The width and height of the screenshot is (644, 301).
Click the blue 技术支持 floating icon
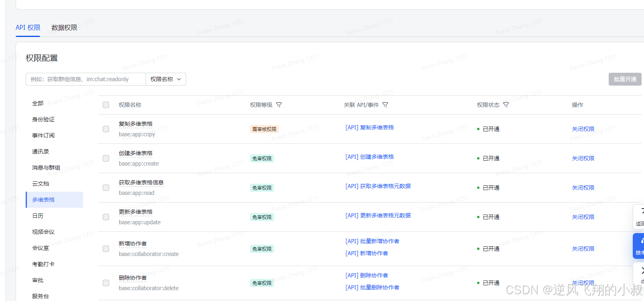click(640, 246)
